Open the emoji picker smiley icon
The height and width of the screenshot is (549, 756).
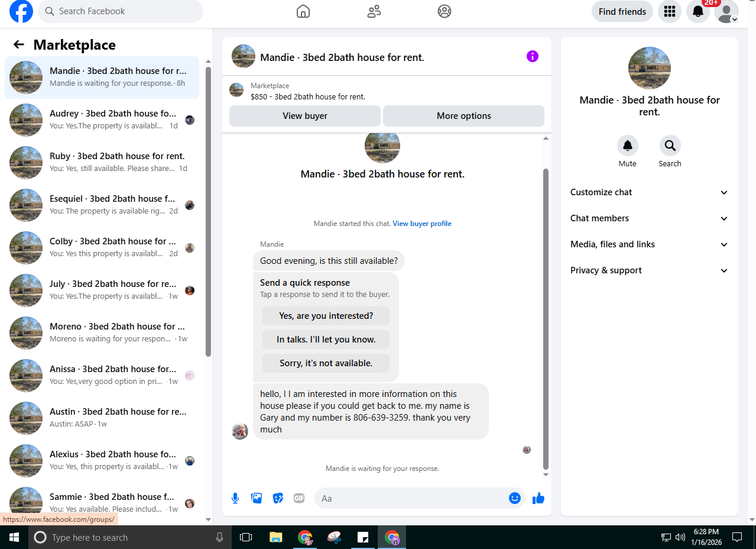pyautogui.click(x=515, y=498)
